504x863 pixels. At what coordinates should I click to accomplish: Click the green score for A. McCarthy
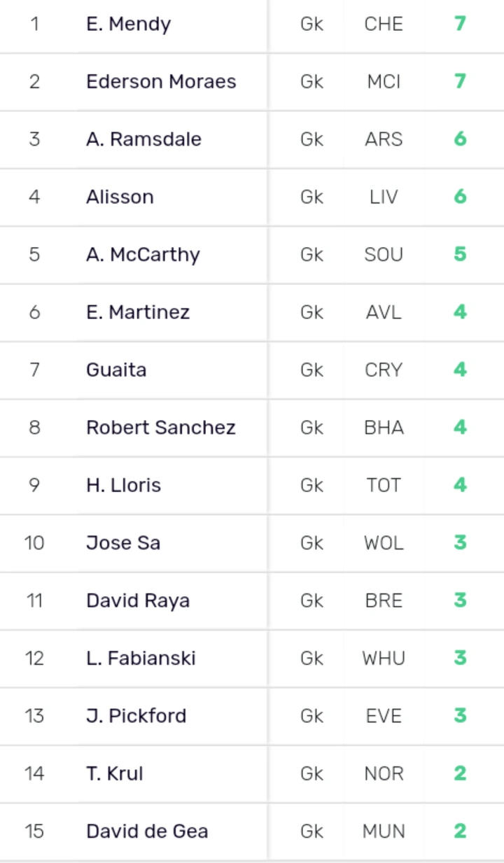[x=460, y=254]
